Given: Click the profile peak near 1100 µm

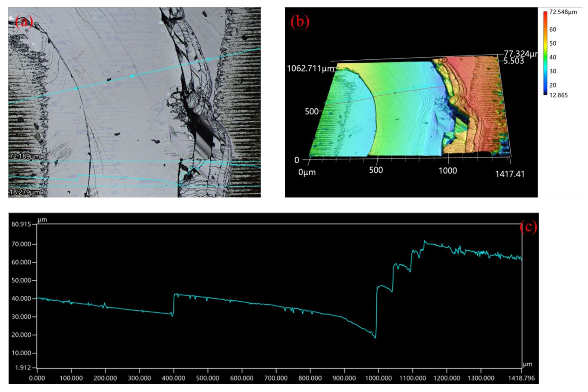Looking at the screenshot, I should tap(424, 241).
